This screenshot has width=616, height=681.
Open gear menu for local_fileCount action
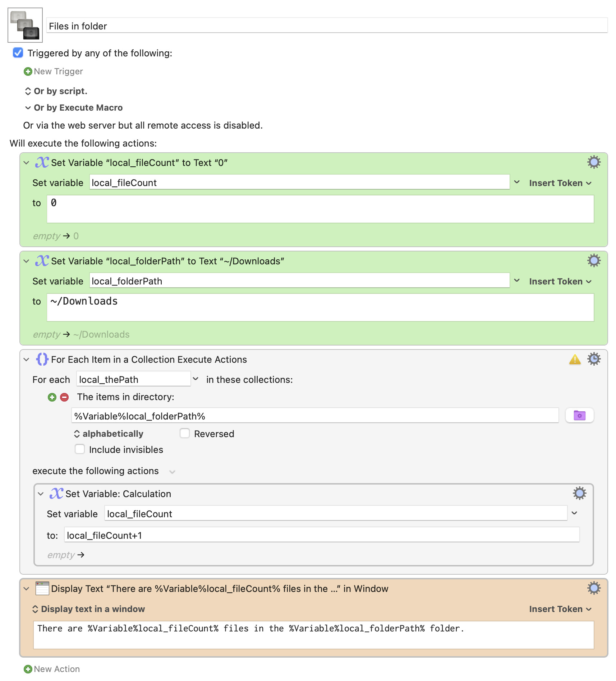[x=594, y=162]
